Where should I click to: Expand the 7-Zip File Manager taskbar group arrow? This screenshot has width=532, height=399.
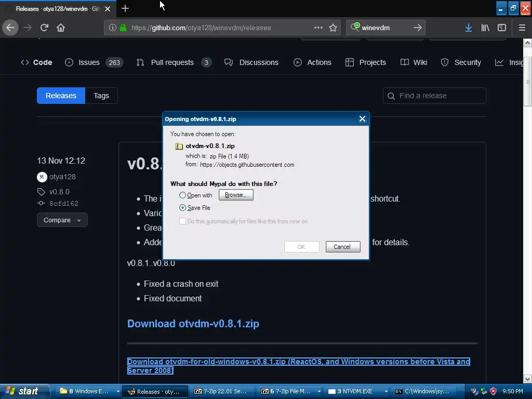[319, 392]
